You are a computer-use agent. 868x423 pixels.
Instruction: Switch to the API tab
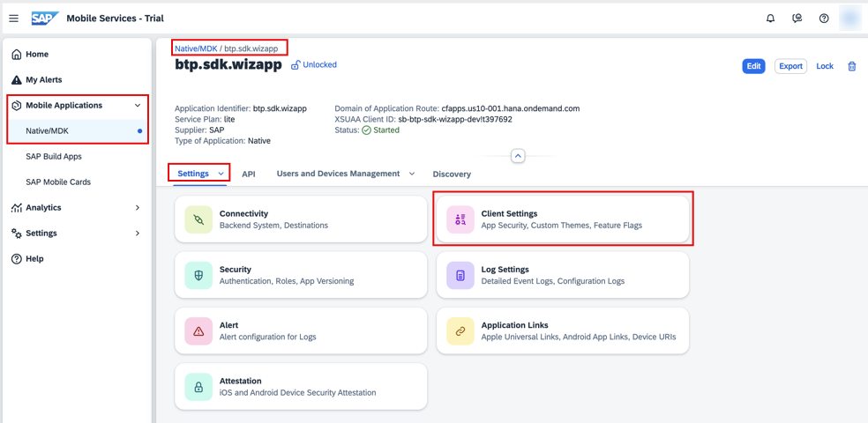[249, 174]
